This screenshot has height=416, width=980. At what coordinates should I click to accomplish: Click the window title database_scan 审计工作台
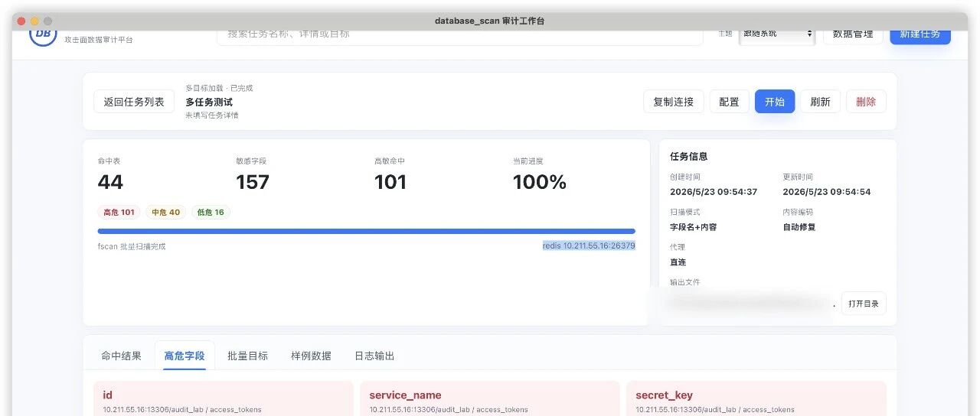pyautogui.click(x=490, y=21)
